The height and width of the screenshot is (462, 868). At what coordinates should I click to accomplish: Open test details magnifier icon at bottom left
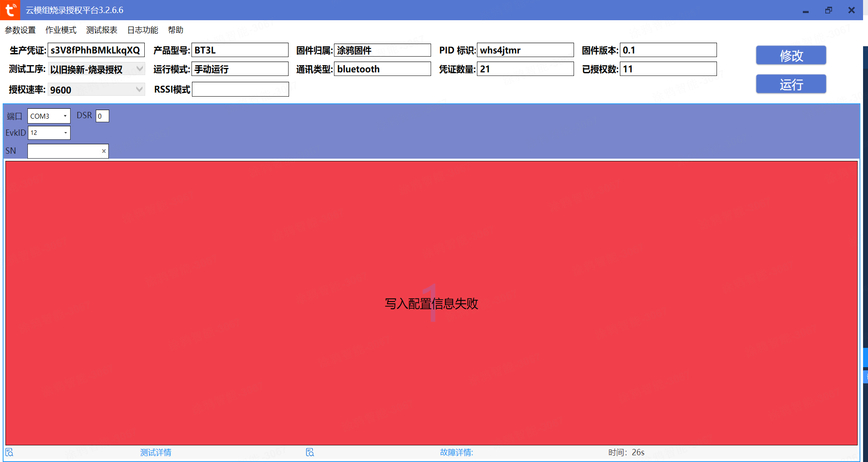(x=9, y=452)
